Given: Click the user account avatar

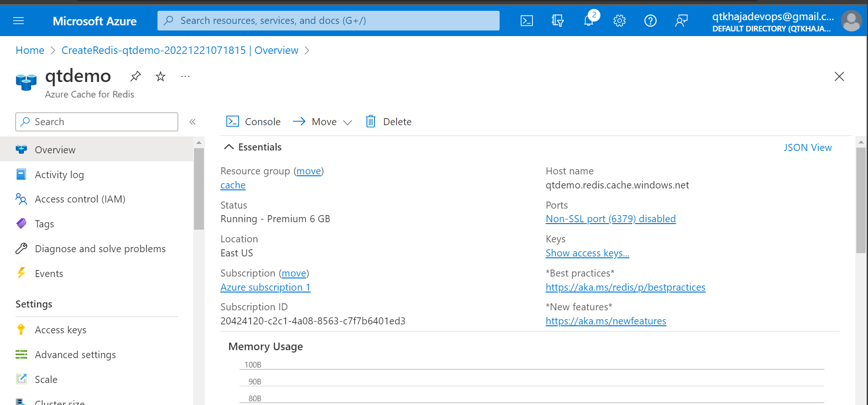Looking at the screenshot, I should [x=851, y=21].
